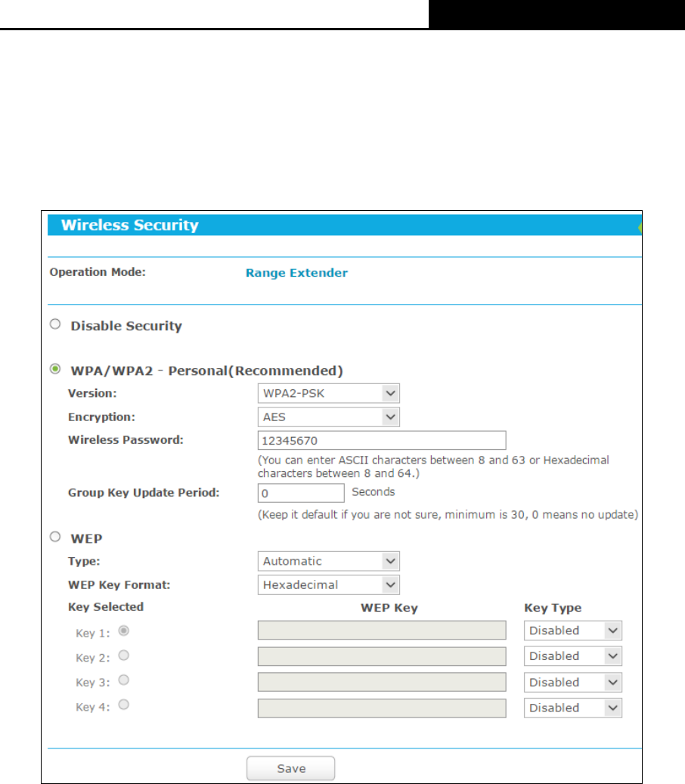Click the Operation Mode label

coord(98,272)
